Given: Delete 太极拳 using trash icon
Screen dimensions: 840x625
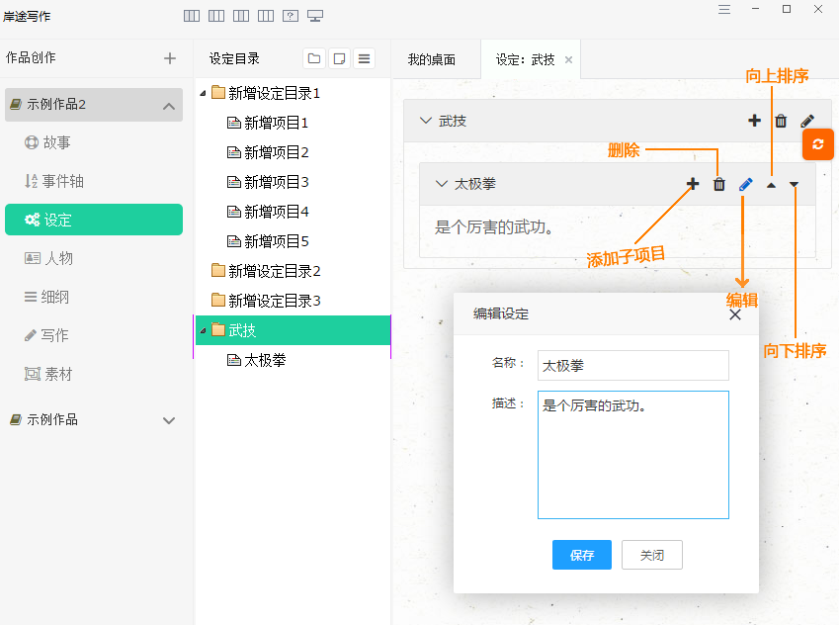Looking at the screenshot, I should pos(718,184).
